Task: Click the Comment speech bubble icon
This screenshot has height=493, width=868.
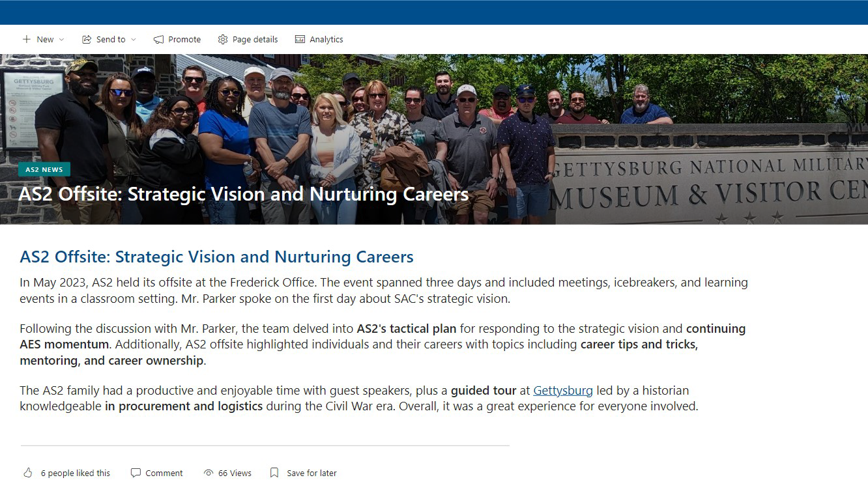Action: [x=136, y=473]
